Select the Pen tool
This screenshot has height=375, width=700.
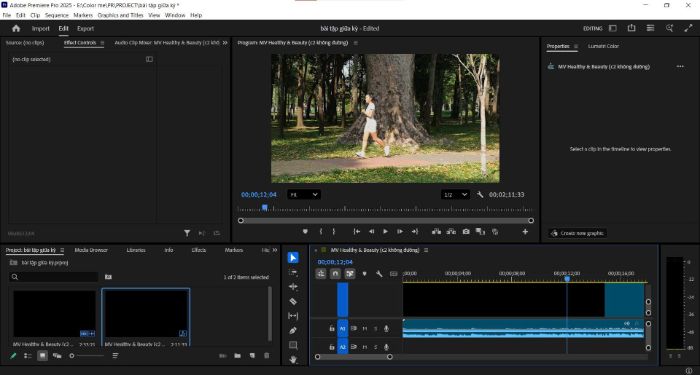(x=293, y=330)
